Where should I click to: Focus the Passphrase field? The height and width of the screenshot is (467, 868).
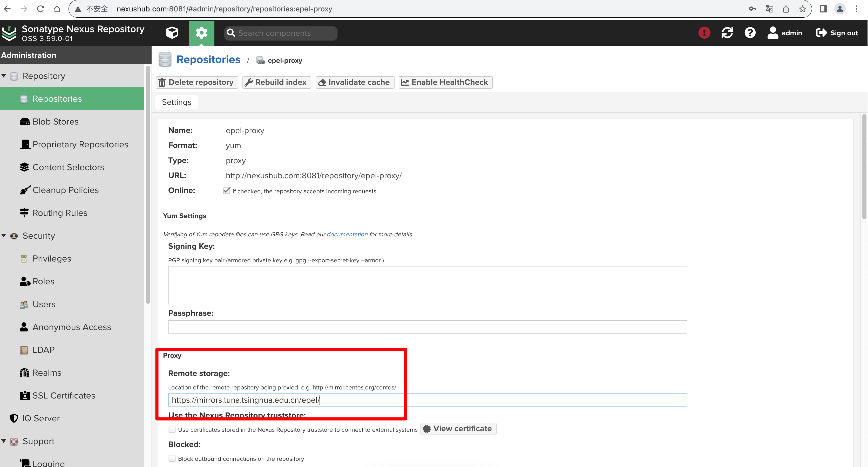(x=428, y=327)
